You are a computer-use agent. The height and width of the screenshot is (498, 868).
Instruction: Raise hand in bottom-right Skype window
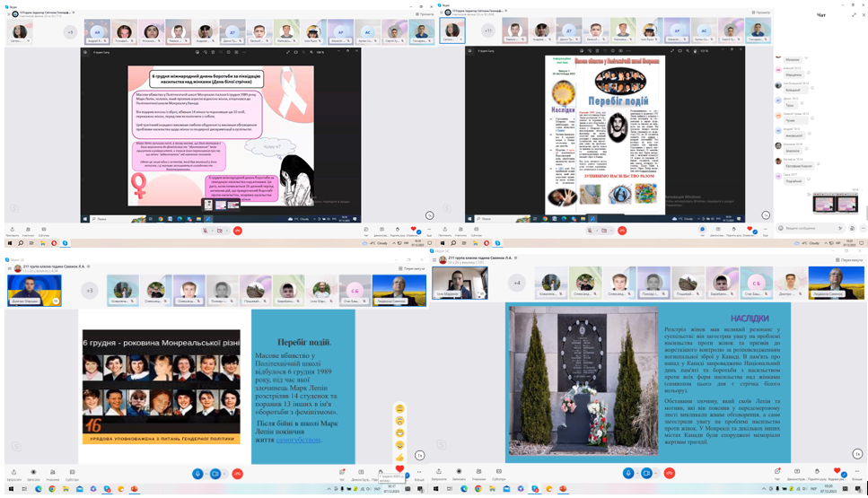(817, 473)
